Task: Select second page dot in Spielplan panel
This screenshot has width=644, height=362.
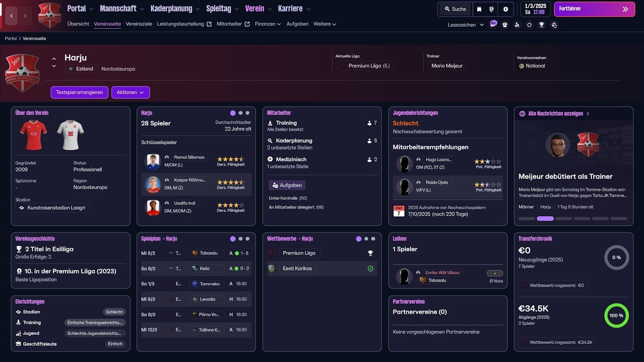Action: click(x=240, y=239)
